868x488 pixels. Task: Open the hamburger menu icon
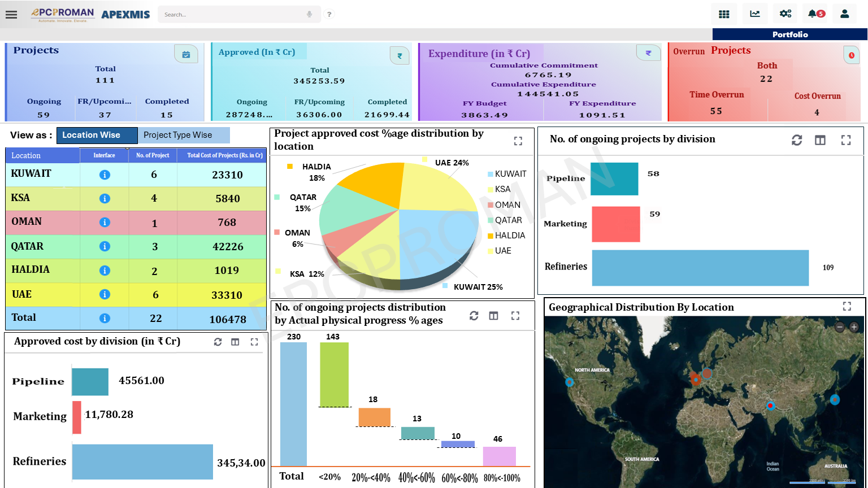click(11, 14)
